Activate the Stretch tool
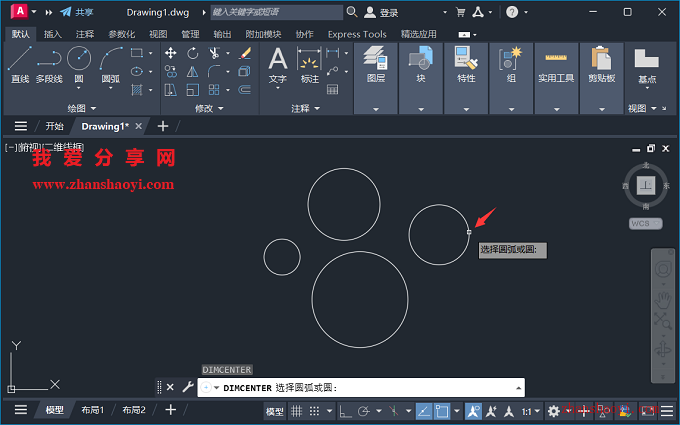 pyautogui.click(x=170, y=90)
